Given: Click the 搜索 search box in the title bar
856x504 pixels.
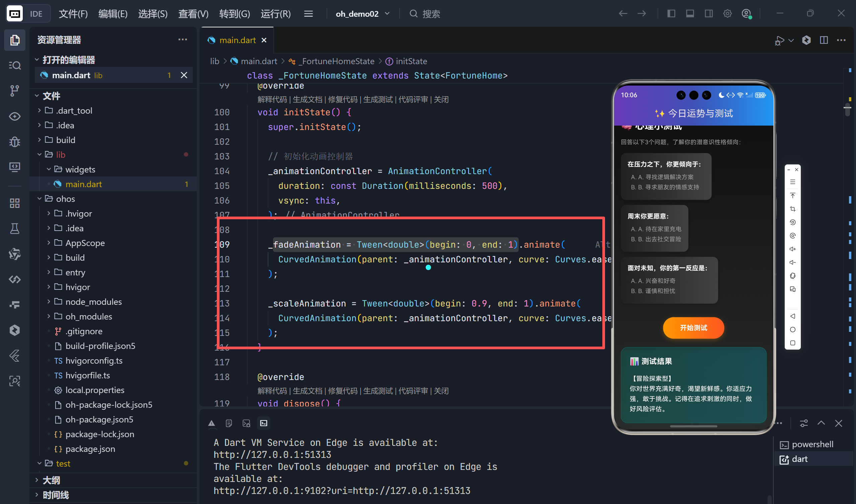Looking at the screenshot, I should [x=431, y=14].
